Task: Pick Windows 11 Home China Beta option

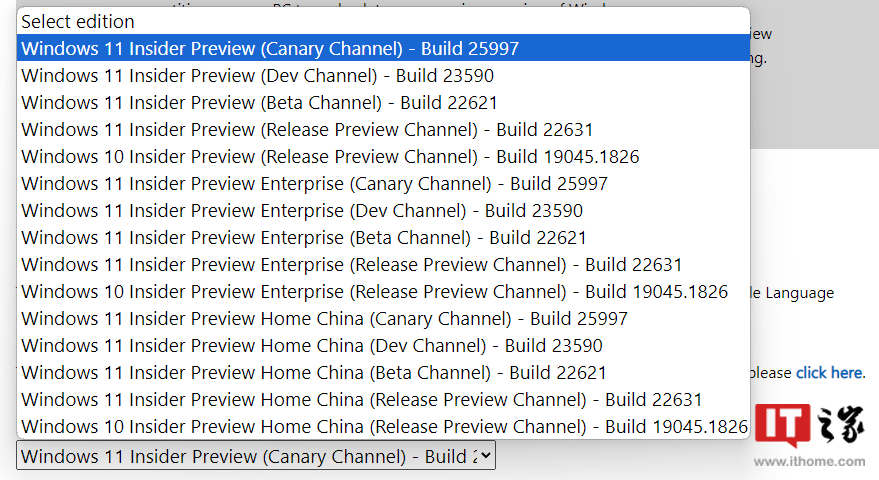Action: pos(314,372)
